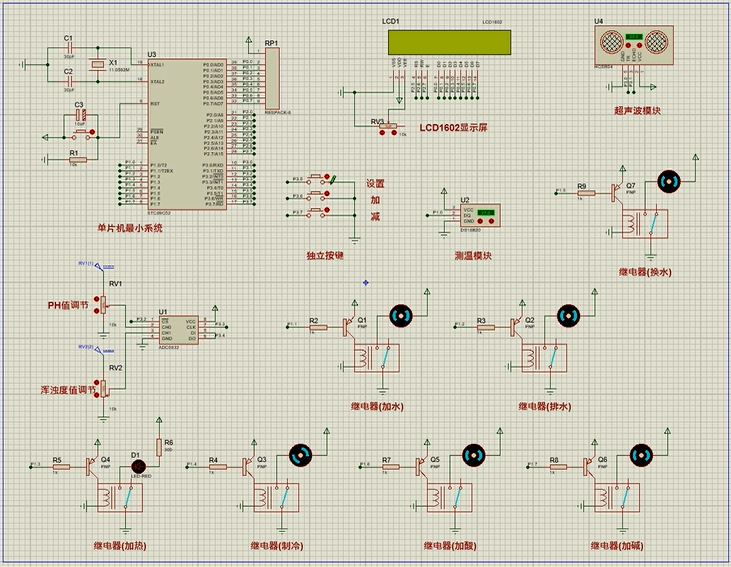This screenshot has width=731, height=567.
Task: Select the Q1 加水 relay motor
Action: pyautogui.click(x=401, y=316)
